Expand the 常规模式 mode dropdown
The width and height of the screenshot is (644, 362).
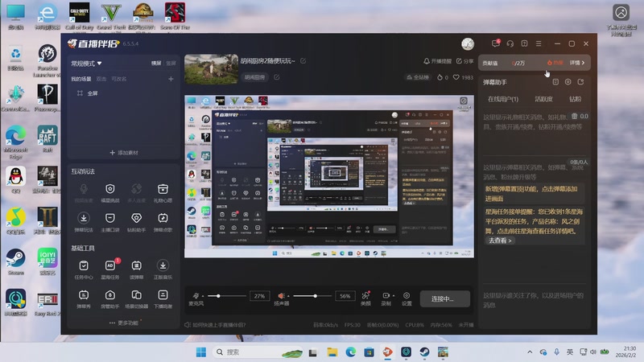[86, 64]
